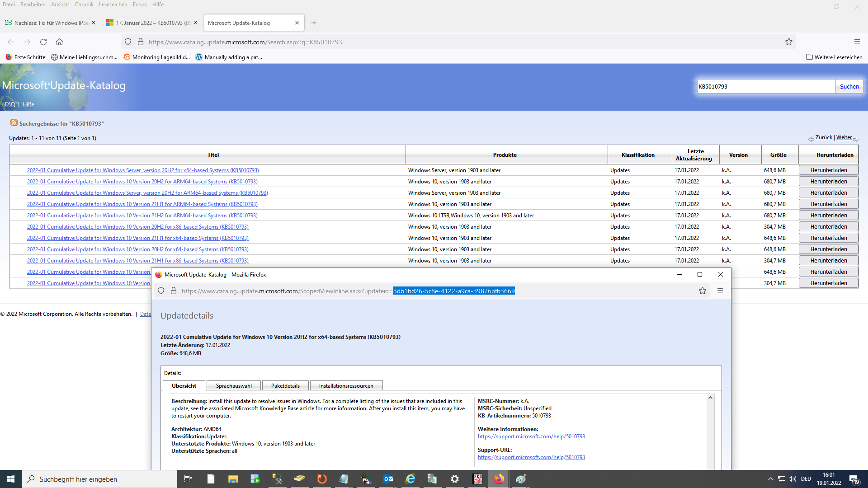View site security lock info in main address bar
The height and width of the screenshot is (488, 868).
click(x=141, y=42)
